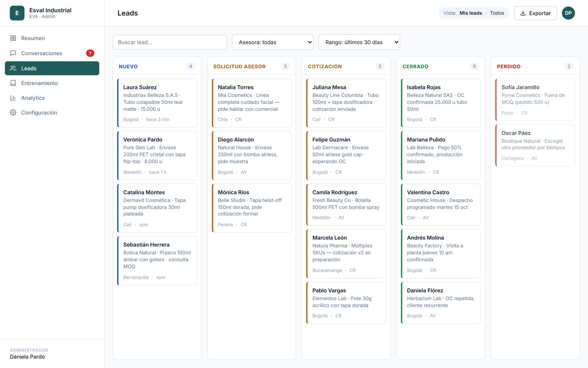Open the Entrenamiento section
Screen dimensions: 588x368
(x=52, y=83)
